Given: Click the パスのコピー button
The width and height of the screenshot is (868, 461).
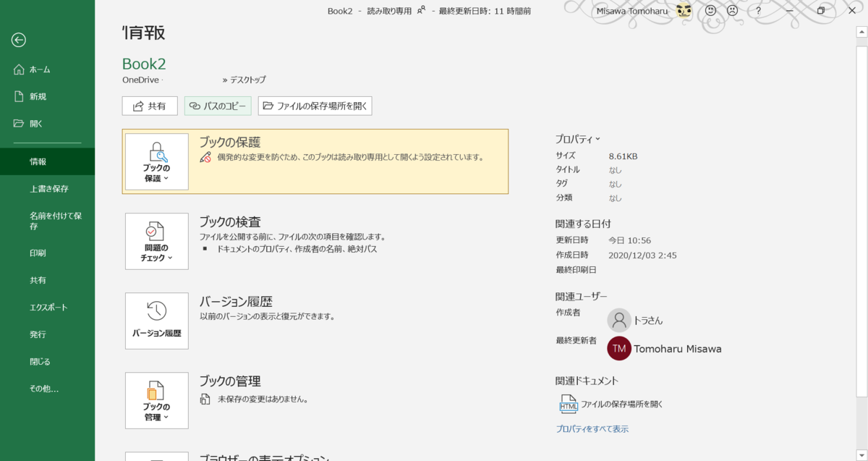Looking at the screenshot, I should click(x=218, y=106).
